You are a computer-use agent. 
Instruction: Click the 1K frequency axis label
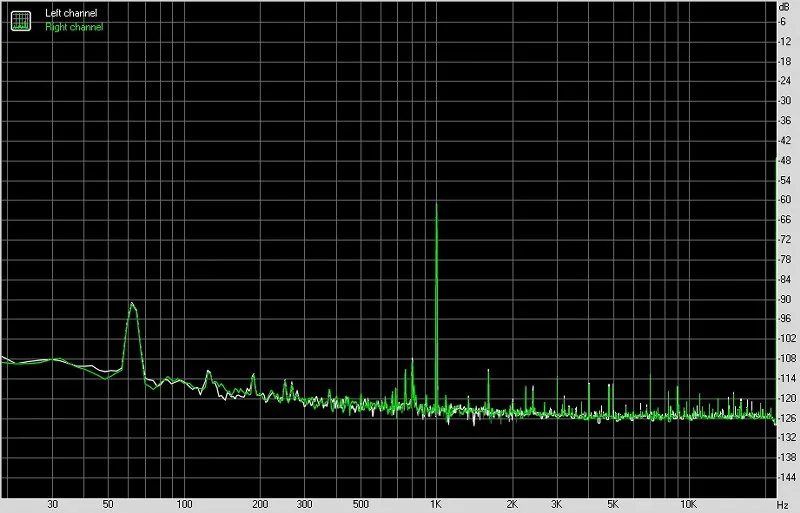[436, 504]
